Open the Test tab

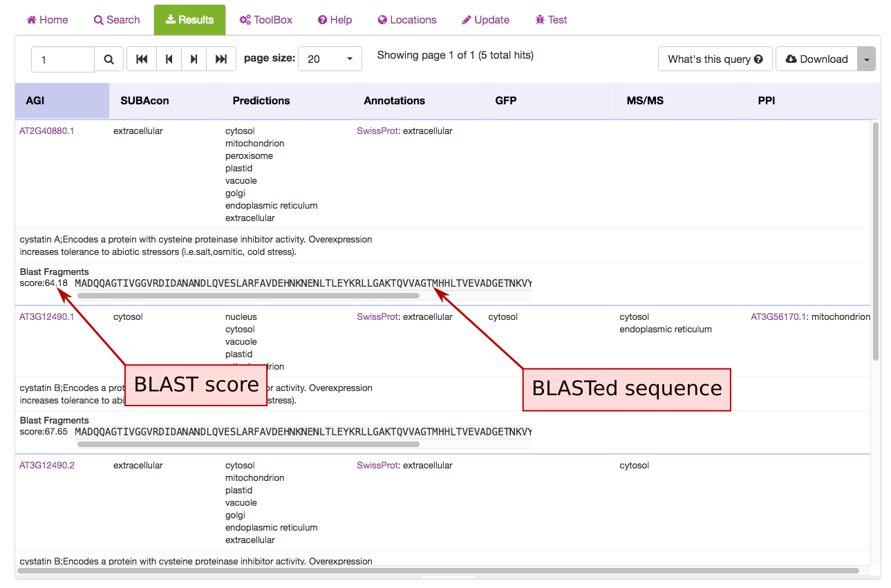[x=551, y=19]
